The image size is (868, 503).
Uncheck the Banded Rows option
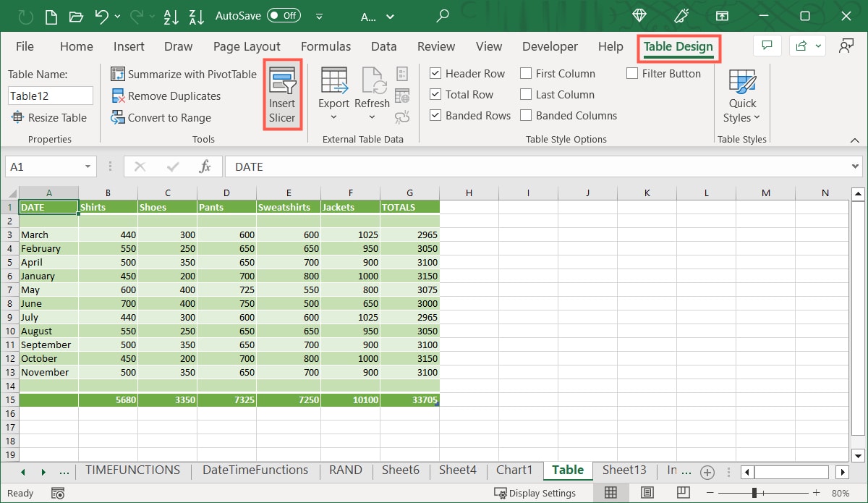click(435, 115)
